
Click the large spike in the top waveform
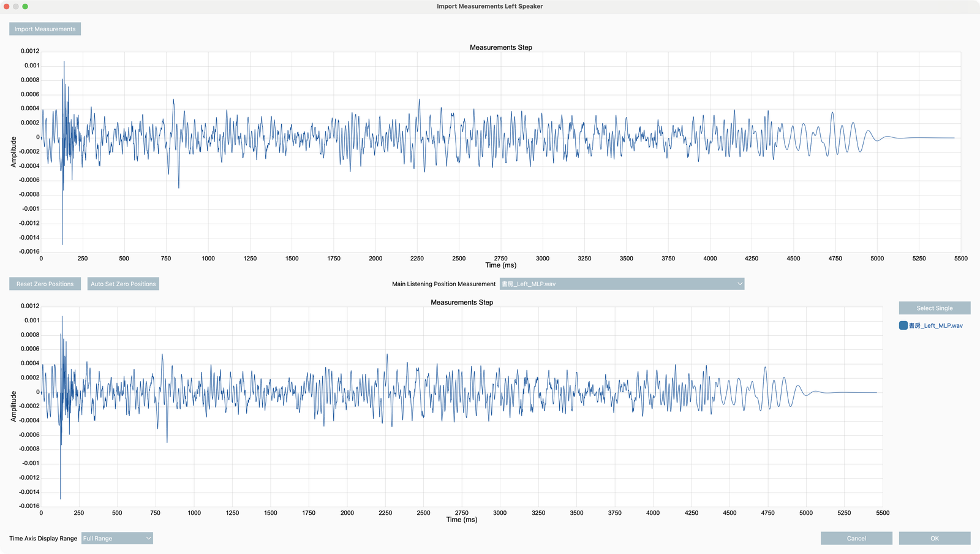tap(62, 153)
